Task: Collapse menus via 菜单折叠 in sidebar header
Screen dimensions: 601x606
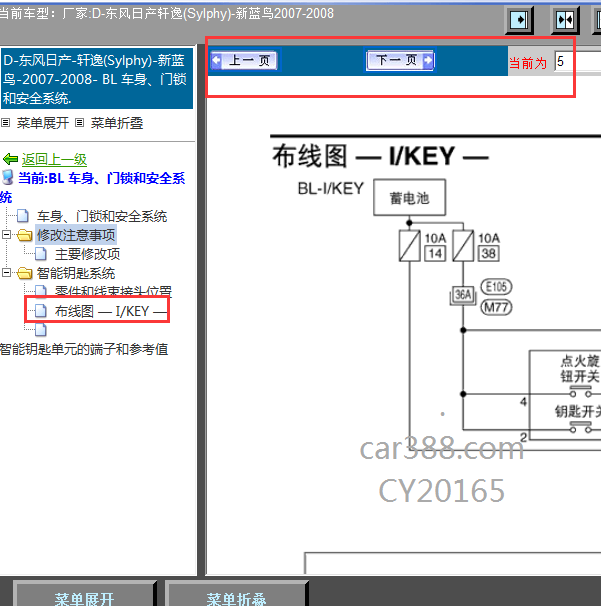Action: coord(117,123)
